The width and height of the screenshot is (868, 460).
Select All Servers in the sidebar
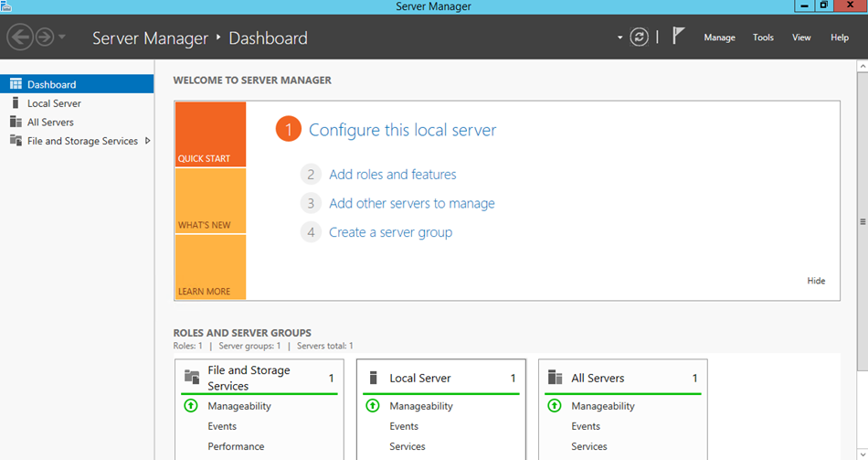(77, 122)
